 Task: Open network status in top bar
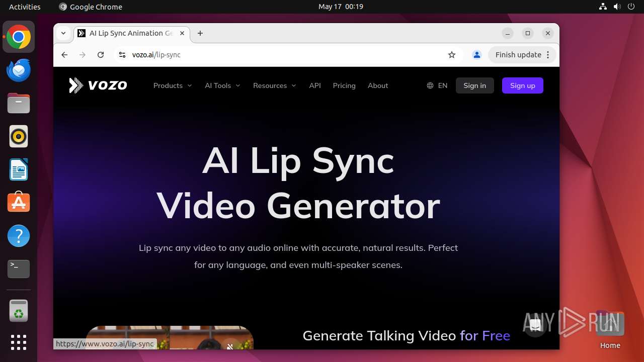[x=603, y=7]
